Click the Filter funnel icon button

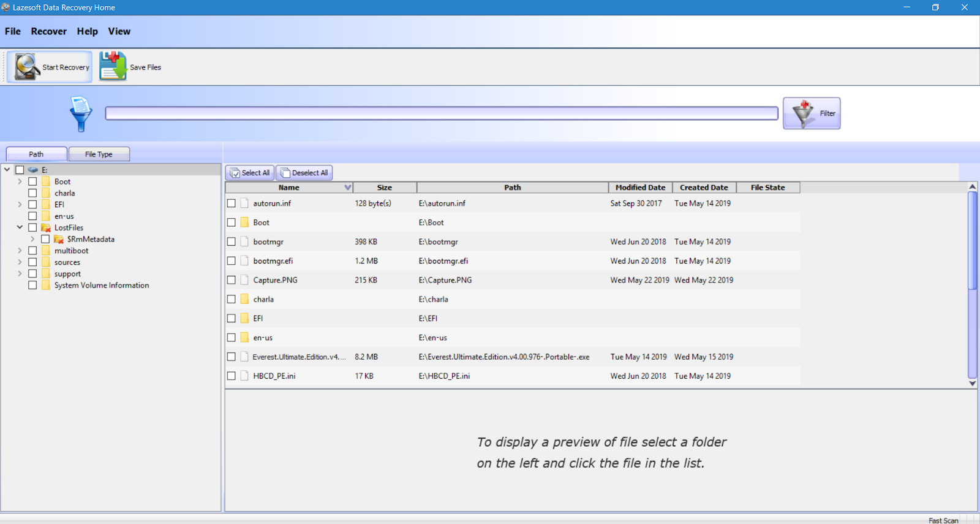coord(812,113)
